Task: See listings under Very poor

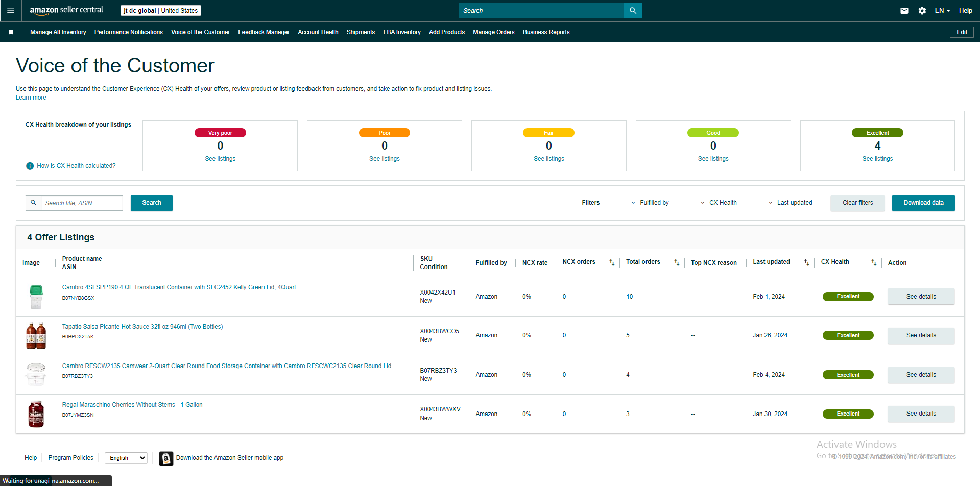Action: click(x=220, y=159)
